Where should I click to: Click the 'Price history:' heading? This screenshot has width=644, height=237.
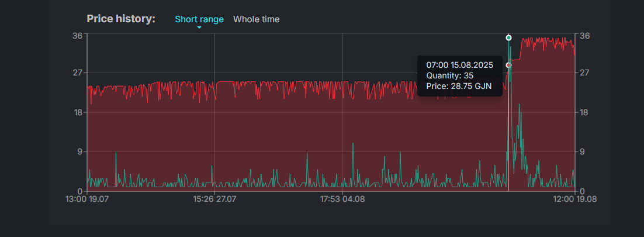pos(121,19)
